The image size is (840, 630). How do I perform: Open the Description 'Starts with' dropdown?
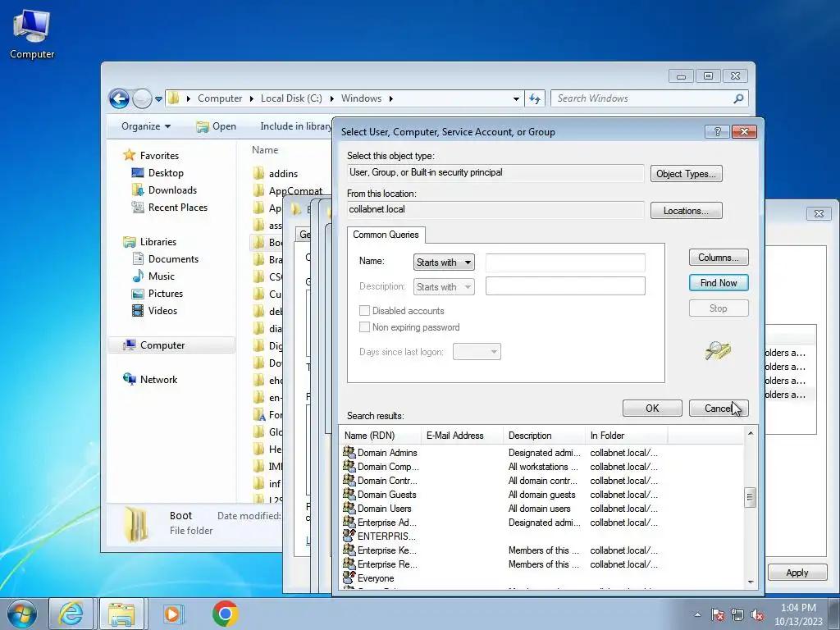point(444,286)
